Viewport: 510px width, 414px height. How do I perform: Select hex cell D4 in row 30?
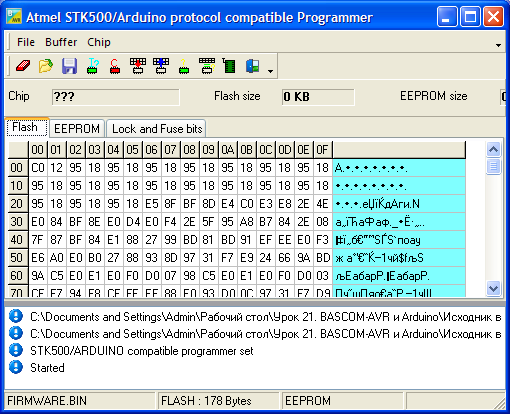point(133,222)
